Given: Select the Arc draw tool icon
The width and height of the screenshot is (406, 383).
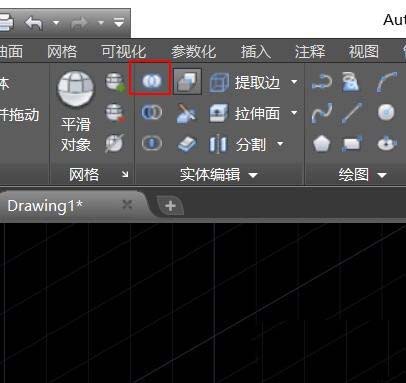Looking at the screenshot, I should tap(387, 82).
